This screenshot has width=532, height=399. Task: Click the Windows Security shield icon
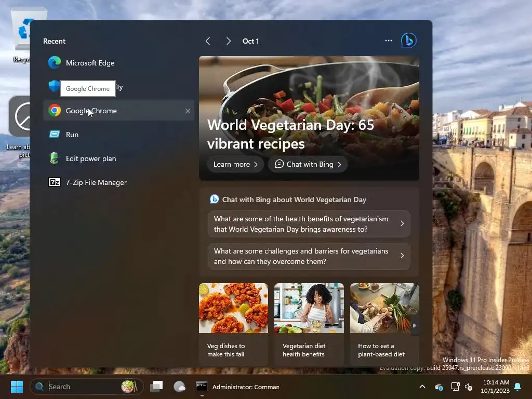point(54,86)
